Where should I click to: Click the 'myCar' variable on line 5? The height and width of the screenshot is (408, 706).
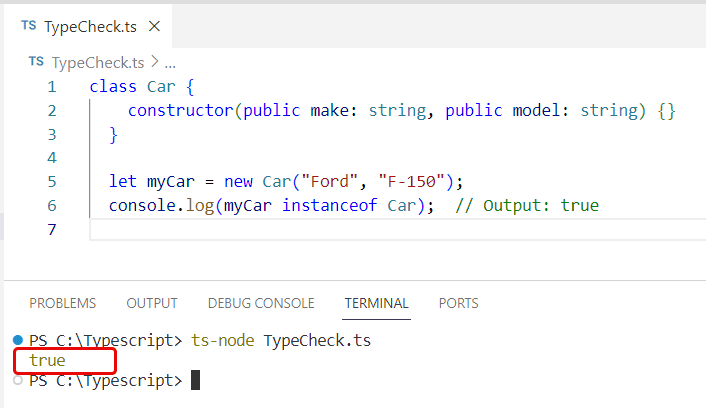(x=171, y=182)
